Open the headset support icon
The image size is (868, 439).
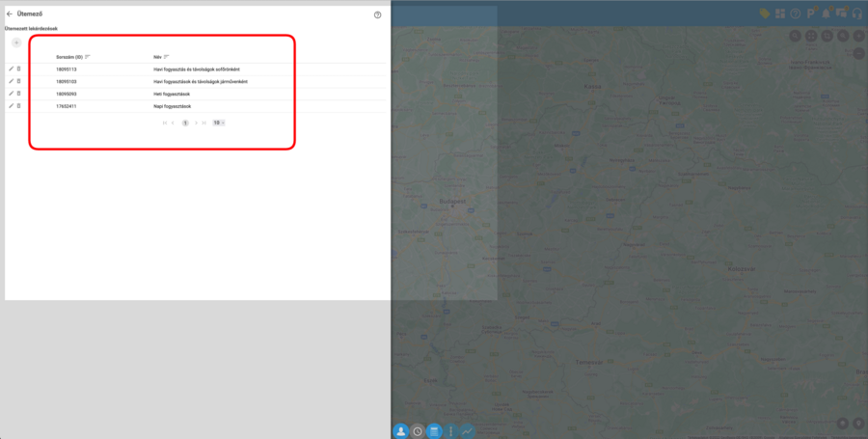point(856,14)
